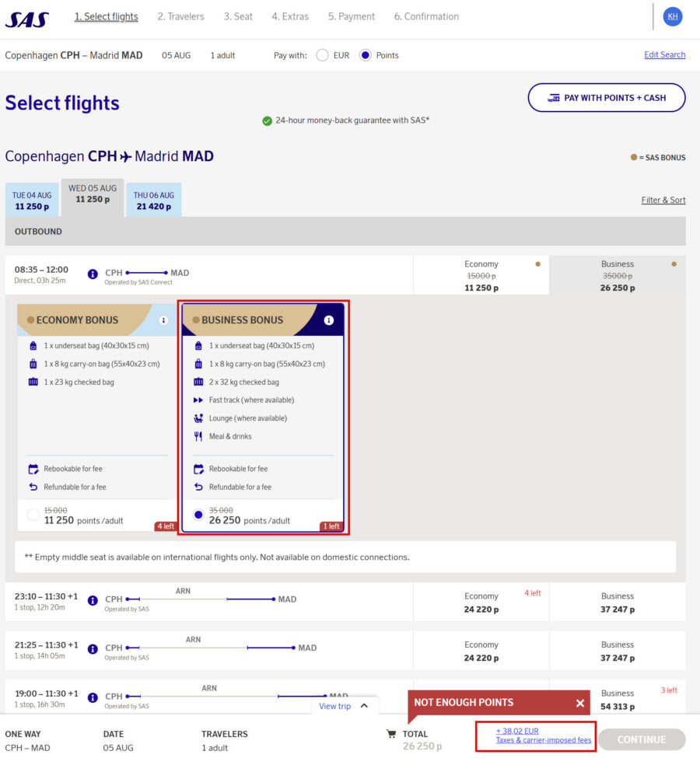
Task: Expand Business 37 247 p on 23:10 flight
Action: click(x=618, y=602)
